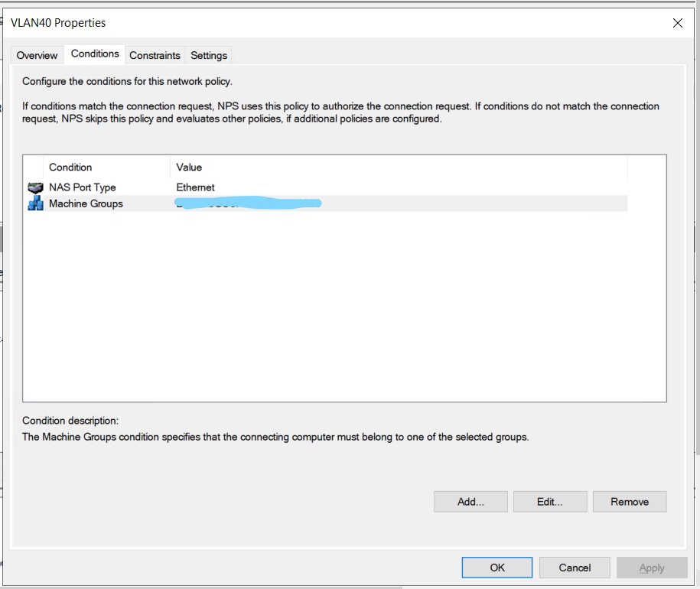
Task: Open the Constraints tab
Action: (155, 55)
